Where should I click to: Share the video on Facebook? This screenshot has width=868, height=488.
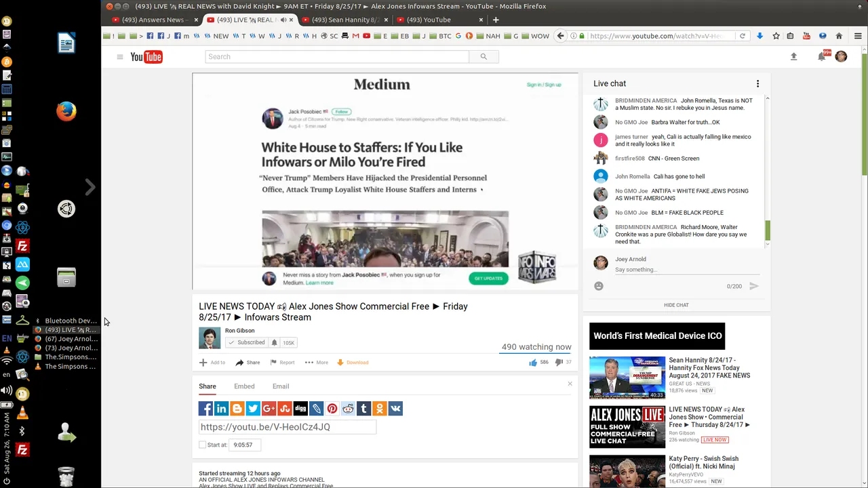click(x=205, y=408)
